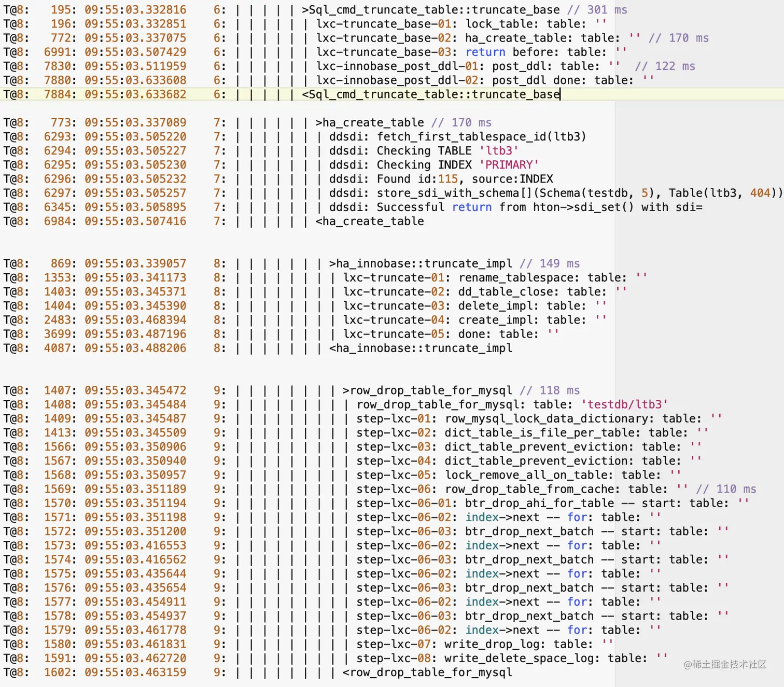
Task: Click 'index->next' line numbered 1579
Action: [x=332, y=630]
